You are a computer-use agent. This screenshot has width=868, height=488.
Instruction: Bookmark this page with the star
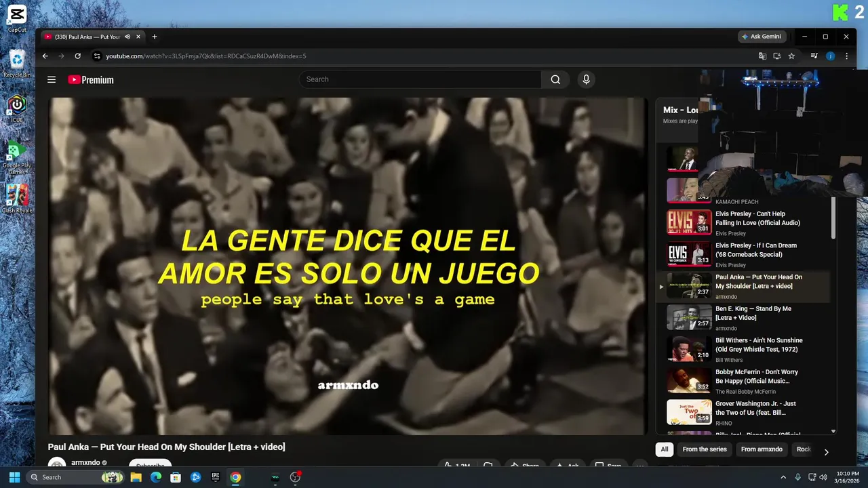tap(791, 56)
